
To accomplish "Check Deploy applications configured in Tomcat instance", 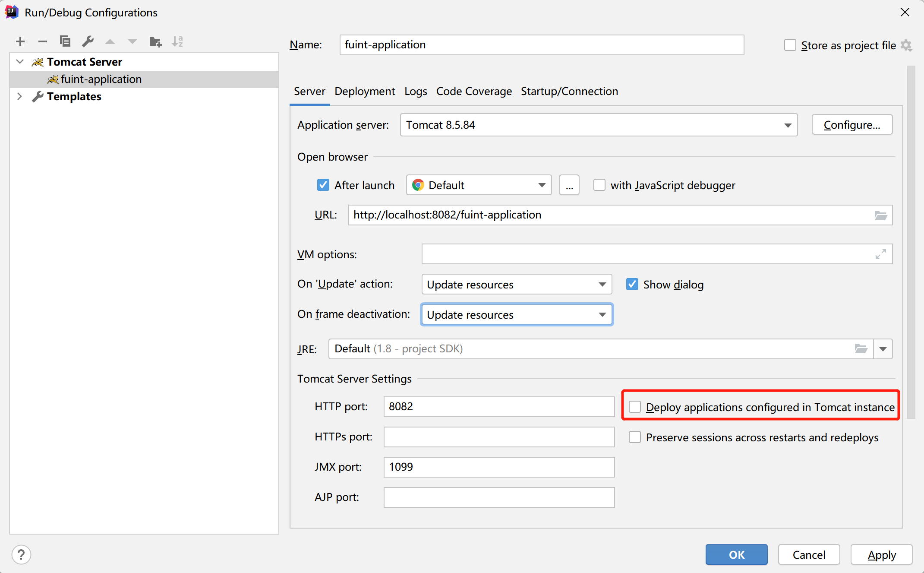I will click(634, 407).
